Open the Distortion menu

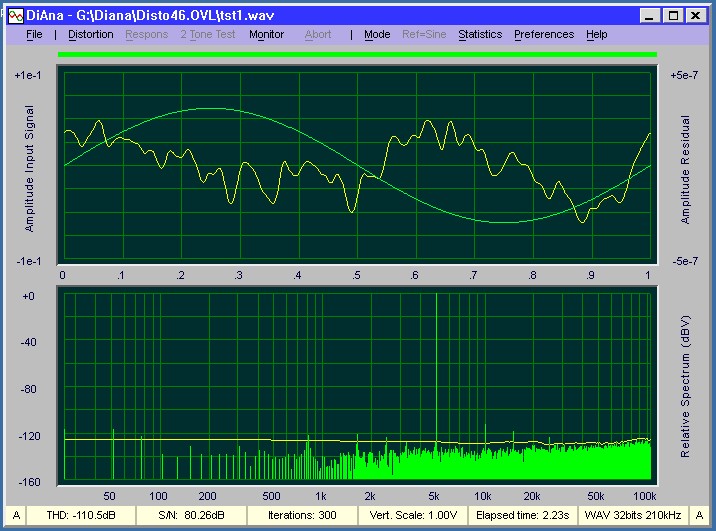[91, 34]
